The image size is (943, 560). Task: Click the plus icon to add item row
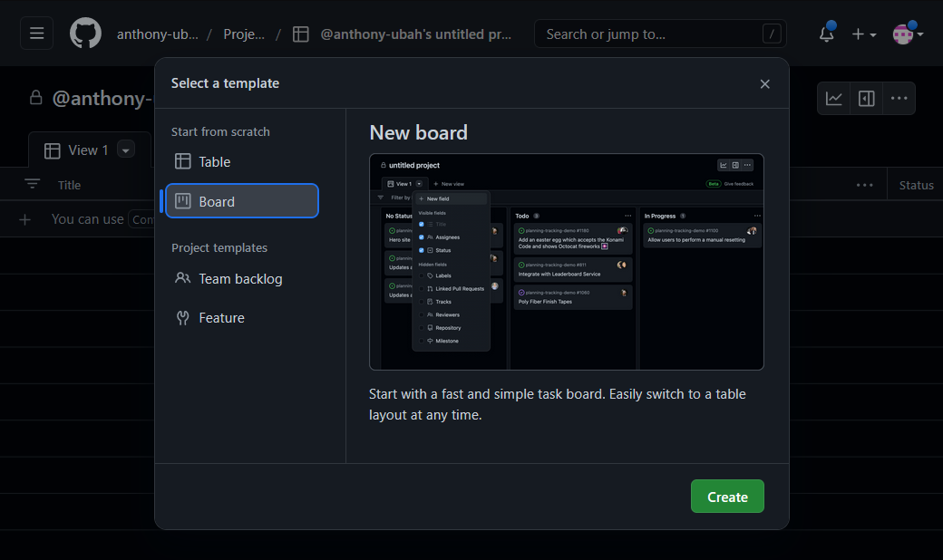pyautogui.click(x=25, y=219)
